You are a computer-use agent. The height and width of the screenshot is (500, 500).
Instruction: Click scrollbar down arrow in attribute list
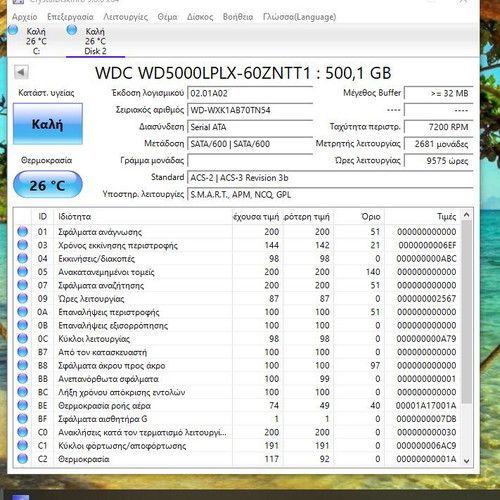[467, 461]
